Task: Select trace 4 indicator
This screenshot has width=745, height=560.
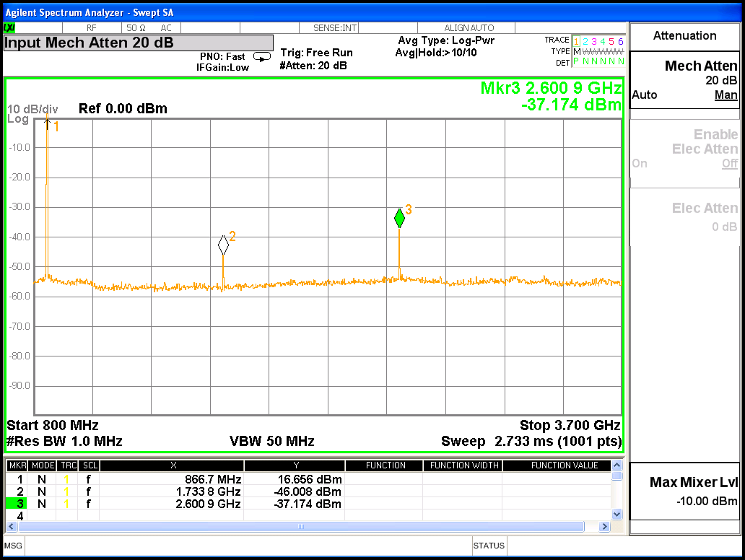Action: click(603, 41)
